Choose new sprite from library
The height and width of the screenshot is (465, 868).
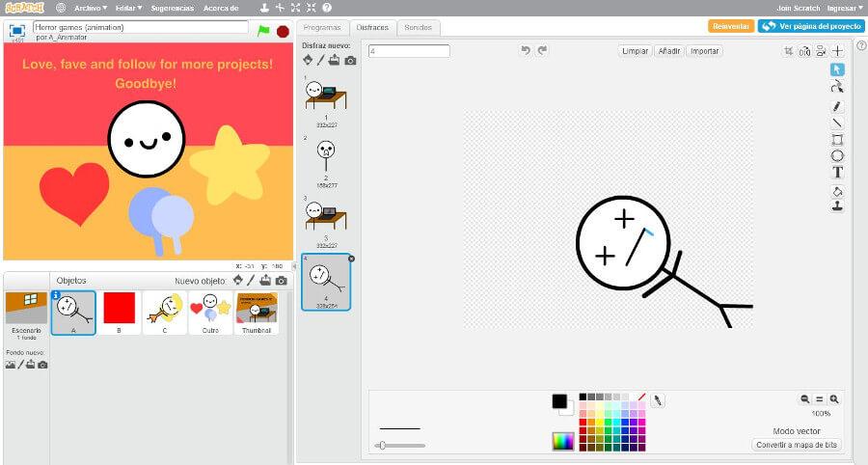(238, 280)
